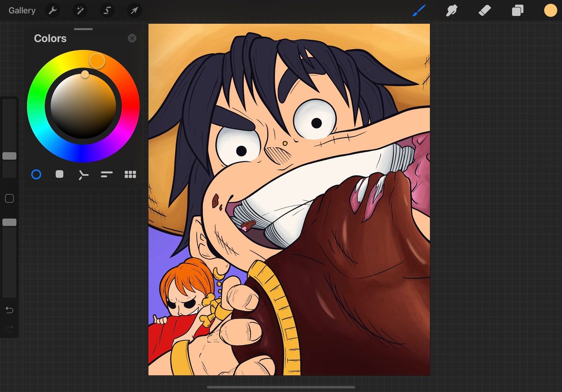Switch to Value sliders color tab
562x392 pixels.
[107, 174]
